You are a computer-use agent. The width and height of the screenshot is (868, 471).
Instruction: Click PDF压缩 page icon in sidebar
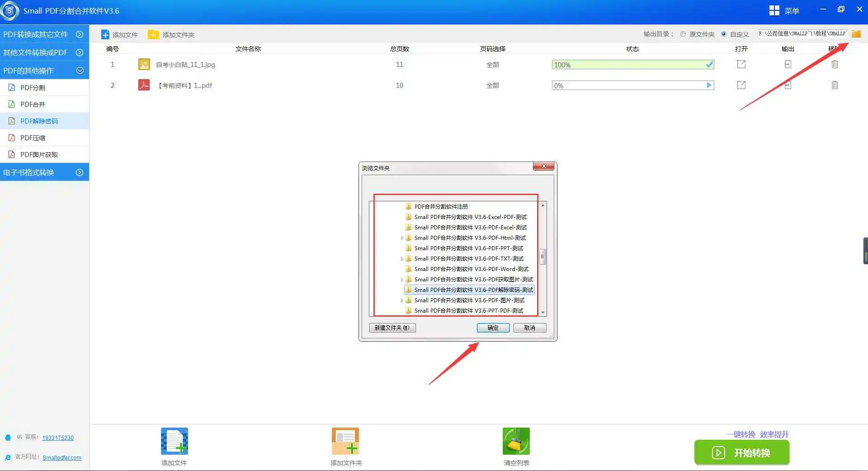(12, 138)
